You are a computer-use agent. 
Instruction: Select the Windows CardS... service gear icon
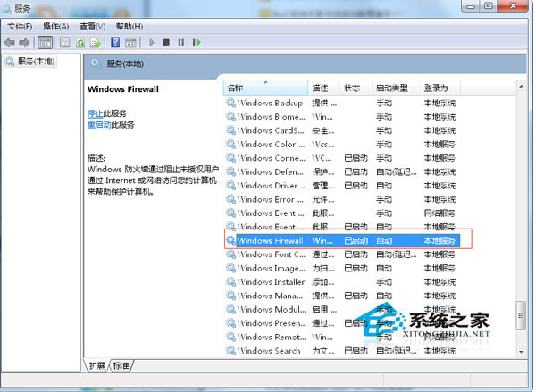click(x=231, y=130)
